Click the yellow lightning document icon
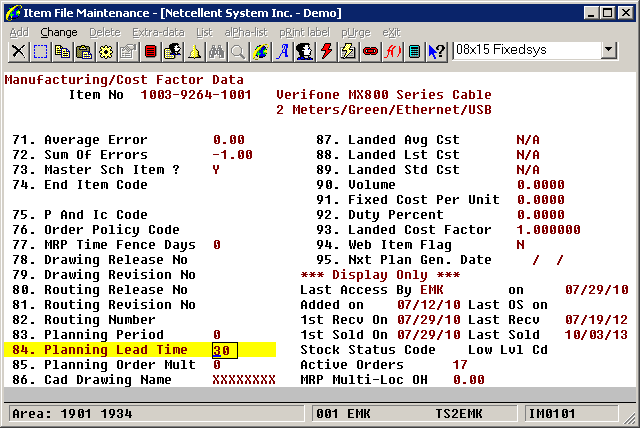This screenshot has height=428, width=640. pos(348,51)
